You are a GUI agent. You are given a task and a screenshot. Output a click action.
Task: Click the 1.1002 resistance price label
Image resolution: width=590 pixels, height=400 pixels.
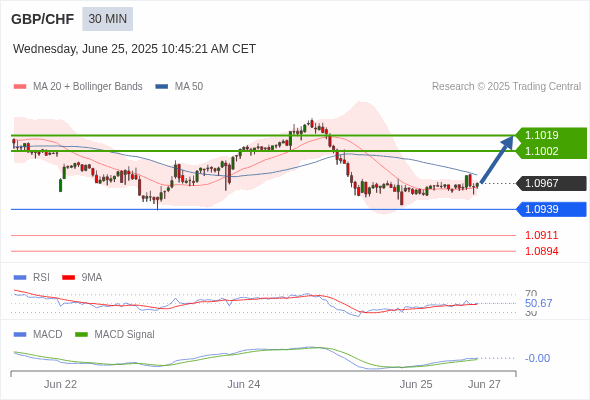(x=541, y=151)
